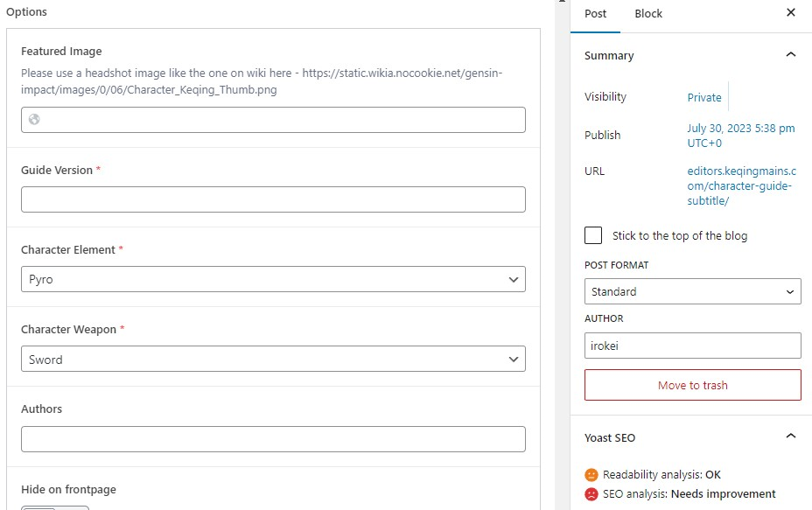Focus the Authors input field
The height and width of the screenshot is (510, 812).
click(x=272, y=438)
